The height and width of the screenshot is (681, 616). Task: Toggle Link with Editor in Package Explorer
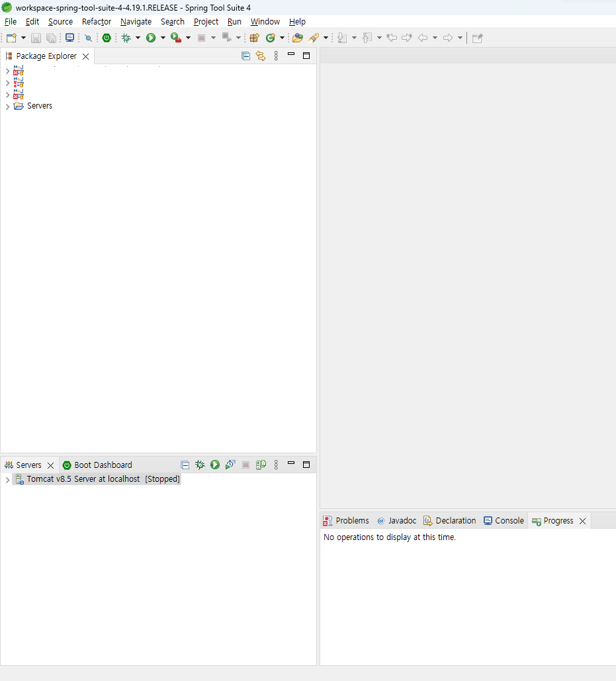tap(261, 56)
